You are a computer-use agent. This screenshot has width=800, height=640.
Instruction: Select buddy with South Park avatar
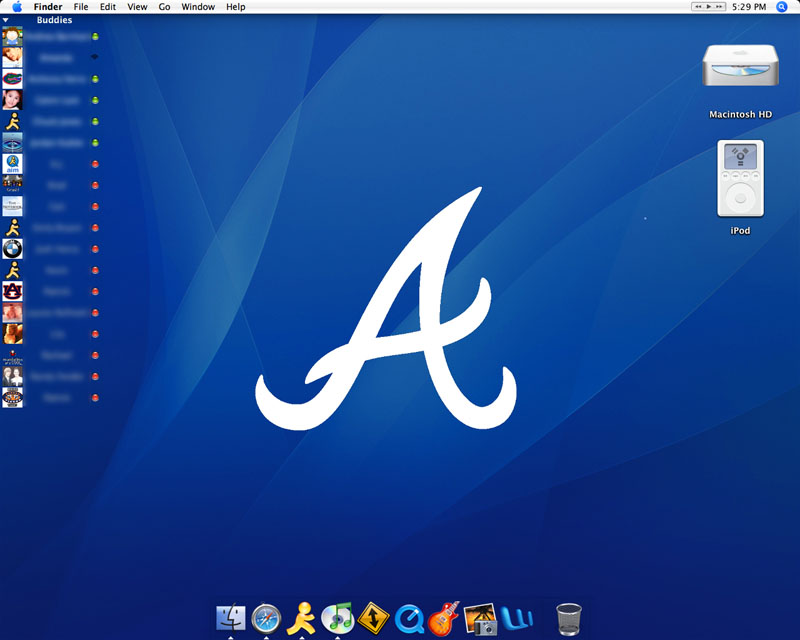click(x=50, y=37)
